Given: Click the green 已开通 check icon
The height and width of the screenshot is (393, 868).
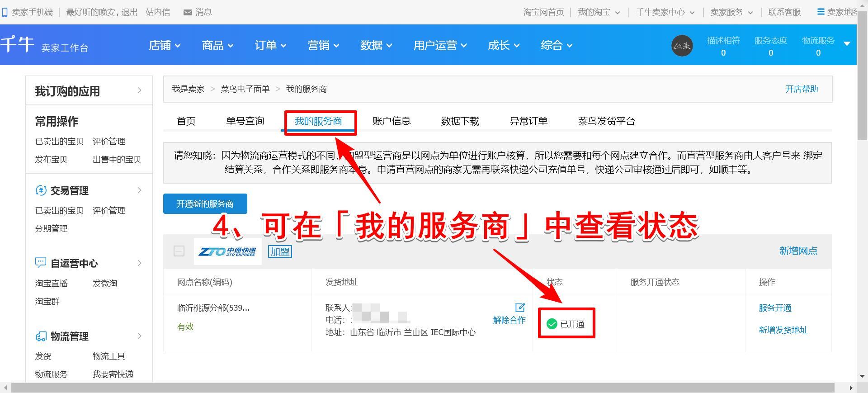Looking at the screenshot, I should [552, 324].
